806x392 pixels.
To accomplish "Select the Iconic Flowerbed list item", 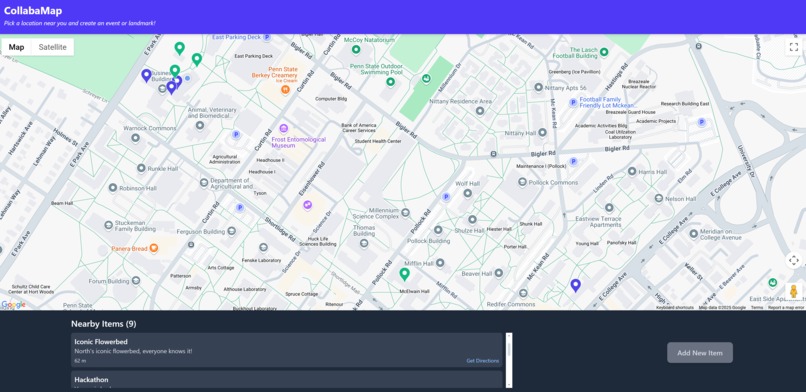I will pyautogui.click(x=286, y=350).
